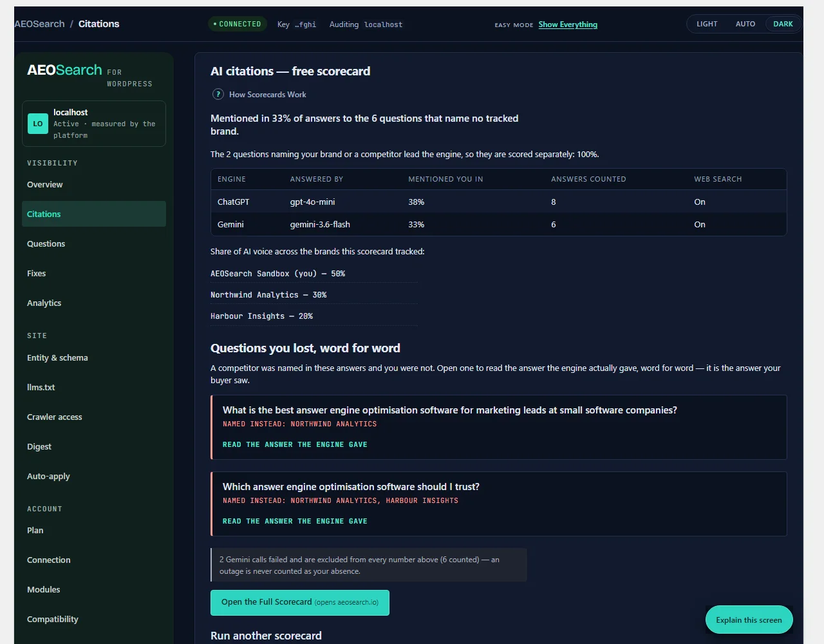824x644 pixels.
Task: Click the localhost site card
Action: tap(94, 124)
